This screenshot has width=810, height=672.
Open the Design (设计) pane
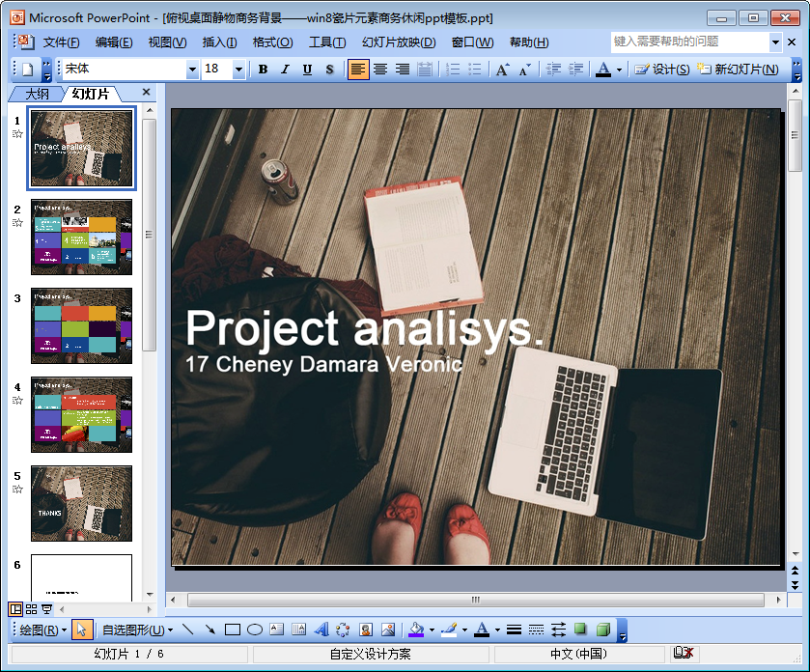[x=662, y=70]
